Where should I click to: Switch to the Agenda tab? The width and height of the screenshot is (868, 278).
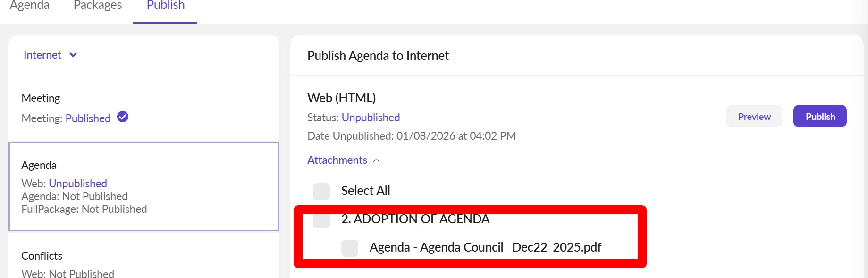[29, 6]
